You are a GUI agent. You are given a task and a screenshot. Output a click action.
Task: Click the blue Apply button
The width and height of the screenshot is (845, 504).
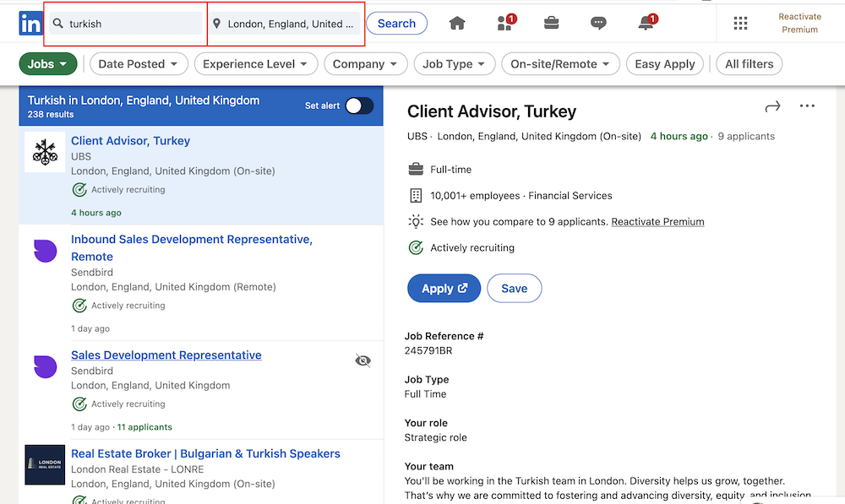pyautogui.click(x=444, y=289)
